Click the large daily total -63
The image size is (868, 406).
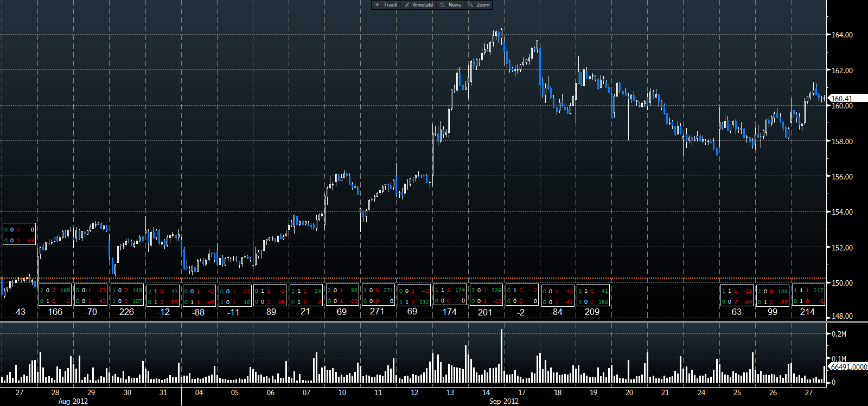tap(735, 312)
